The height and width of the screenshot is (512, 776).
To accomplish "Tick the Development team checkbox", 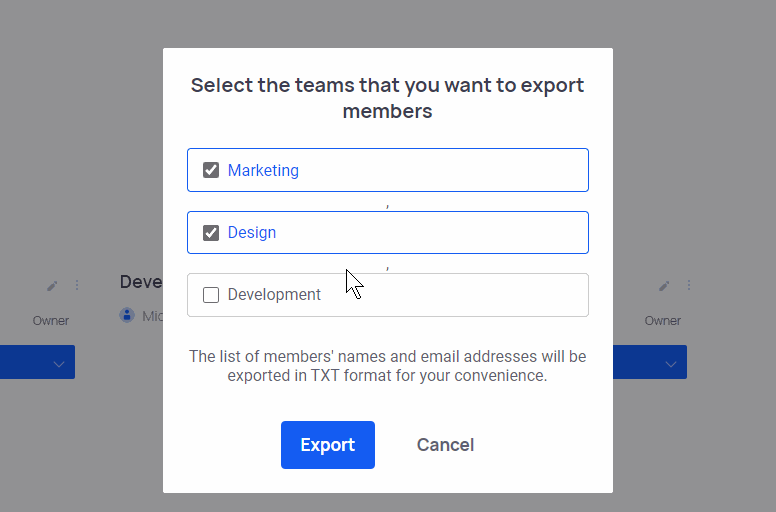I will click(x=211, y=295).
